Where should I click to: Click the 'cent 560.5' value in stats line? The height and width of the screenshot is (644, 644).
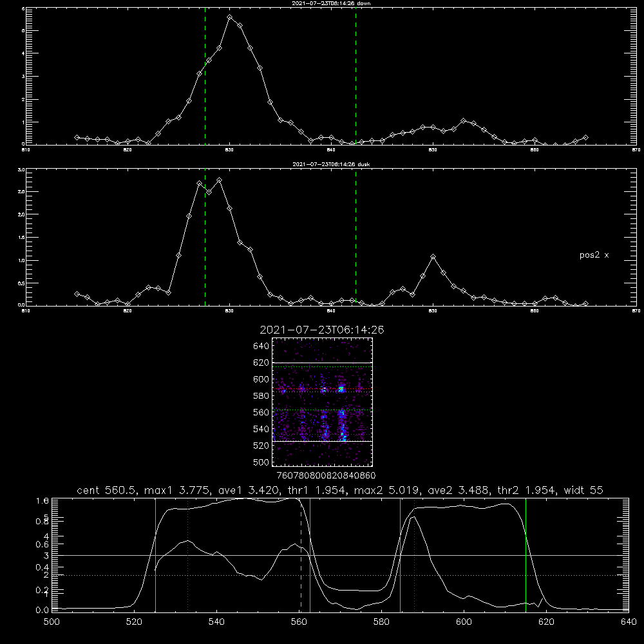(107, 490)
